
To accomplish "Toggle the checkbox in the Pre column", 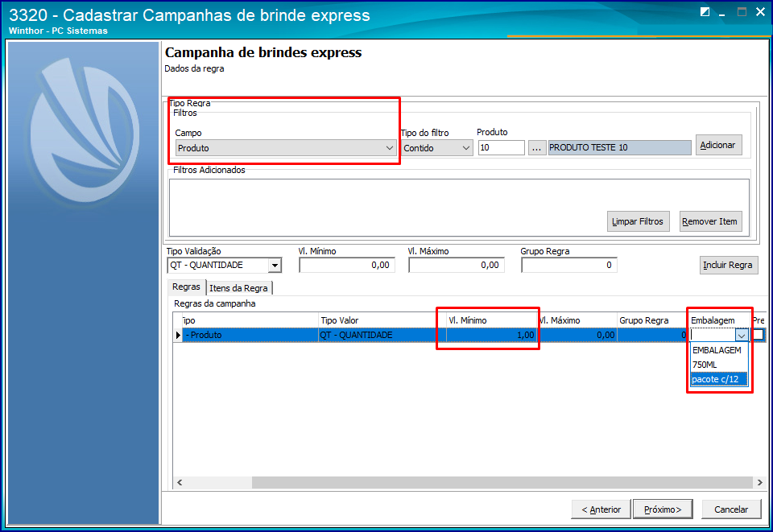I will tap(758, 335).
